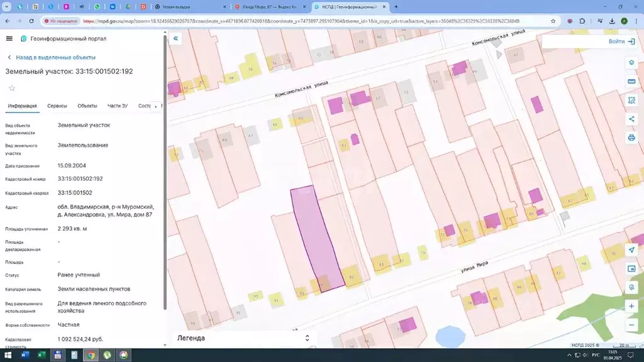Image resolution: width=644 pixels, height=362 pixels.
Task: Collapse the side panel with the double chevron
Action: coord(175,38)
